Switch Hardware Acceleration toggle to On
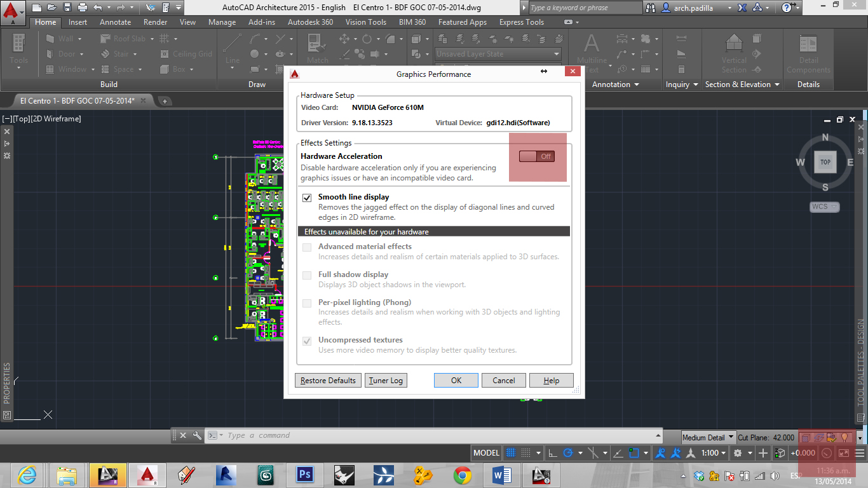 pyautogui.click(x=538, y=156)
